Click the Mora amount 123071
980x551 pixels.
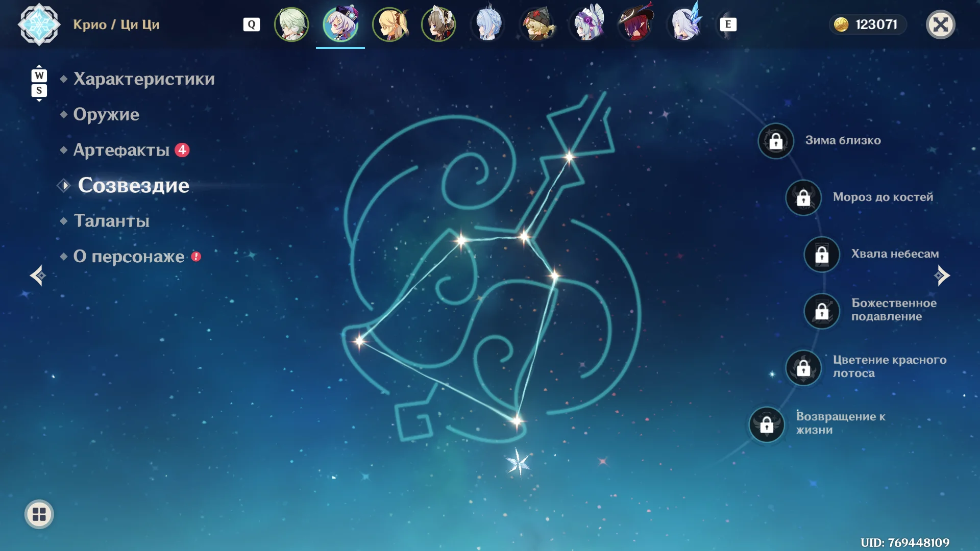(x=876, y=24)
